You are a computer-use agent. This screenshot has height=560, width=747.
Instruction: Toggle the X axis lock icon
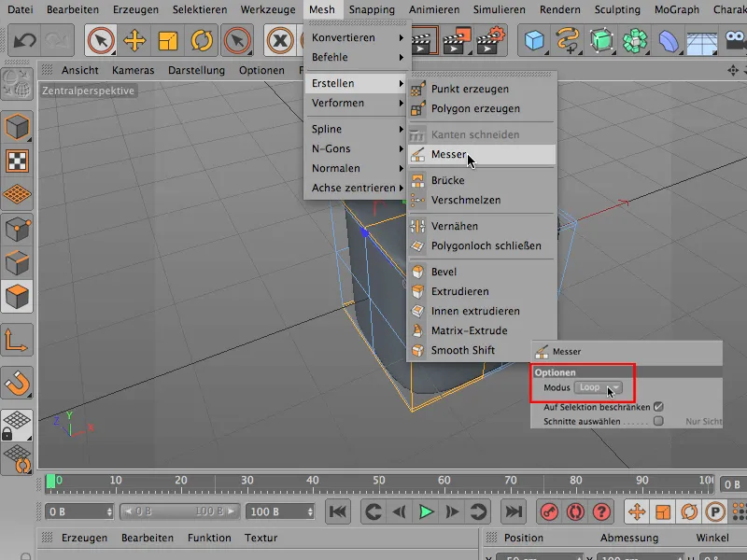pos(280,40)
